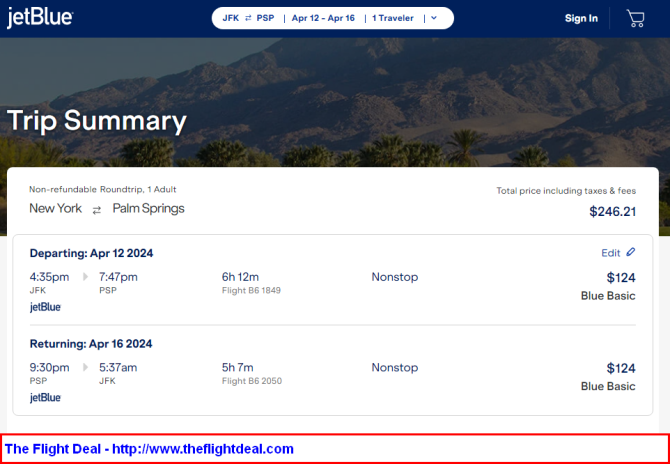Screen dimensions: 670x464
Task: Click the jetBlue logo in header
Action: click(40, 18)
